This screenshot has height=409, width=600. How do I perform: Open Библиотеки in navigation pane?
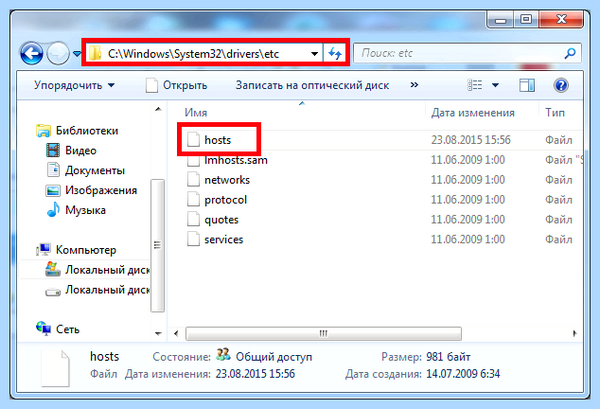[x=87, y=130]
